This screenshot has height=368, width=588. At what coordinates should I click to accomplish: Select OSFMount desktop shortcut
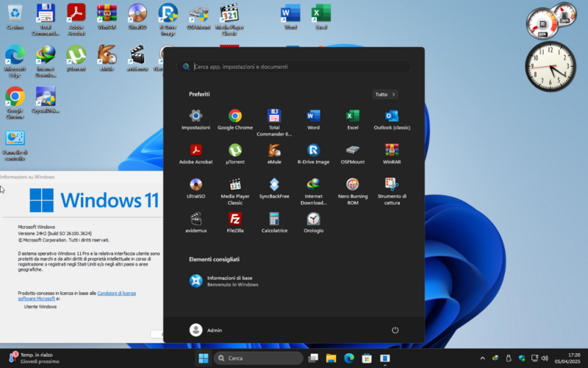pyautogui.click(x=198, y=17)
